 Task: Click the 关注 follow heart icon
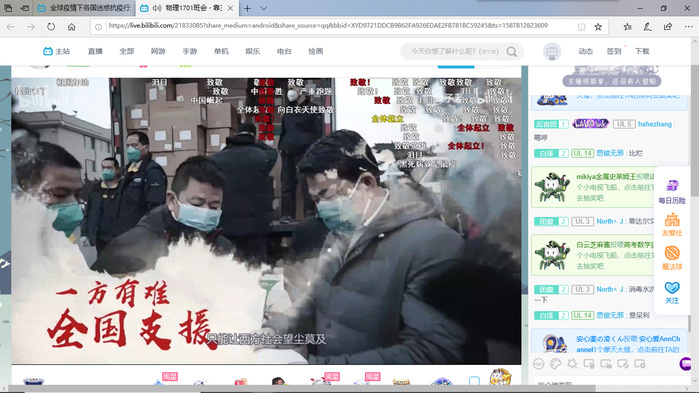[672, 292]
